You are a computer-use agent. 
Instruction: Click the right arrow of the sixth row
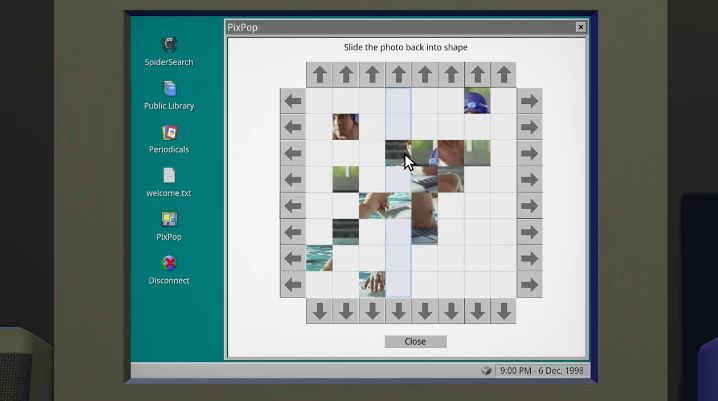tap(530, 232)
